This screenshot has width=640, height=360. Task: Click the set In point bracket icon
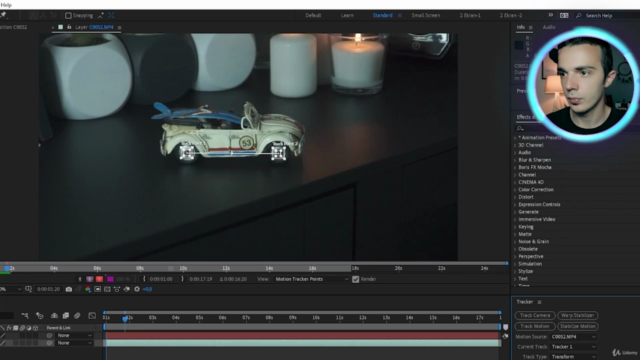pyautogui.click(x=144, y=279)
